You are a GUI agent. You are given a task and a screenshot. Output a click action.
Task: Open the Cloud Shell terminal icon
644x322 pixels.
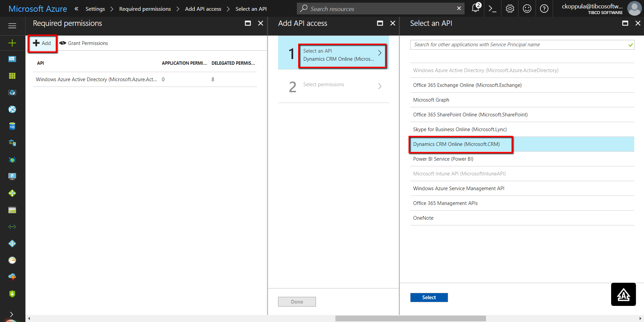click(492, 9)
